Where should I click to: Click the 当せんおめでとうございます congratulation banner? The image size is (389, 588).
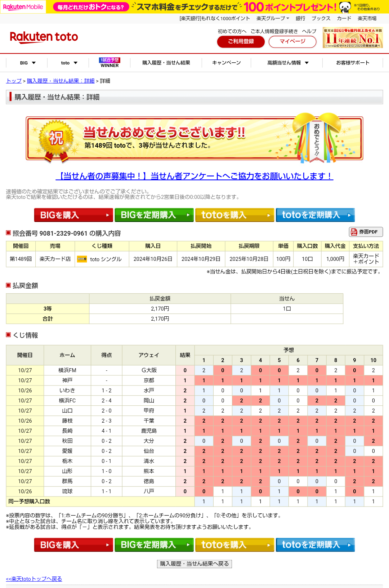click(194, 138)
